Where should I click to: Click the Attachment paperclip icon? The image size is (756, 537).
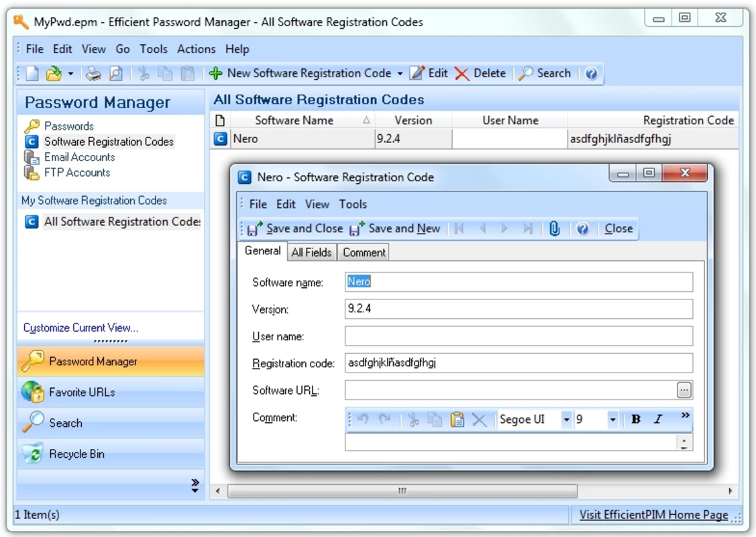(555, 229)
